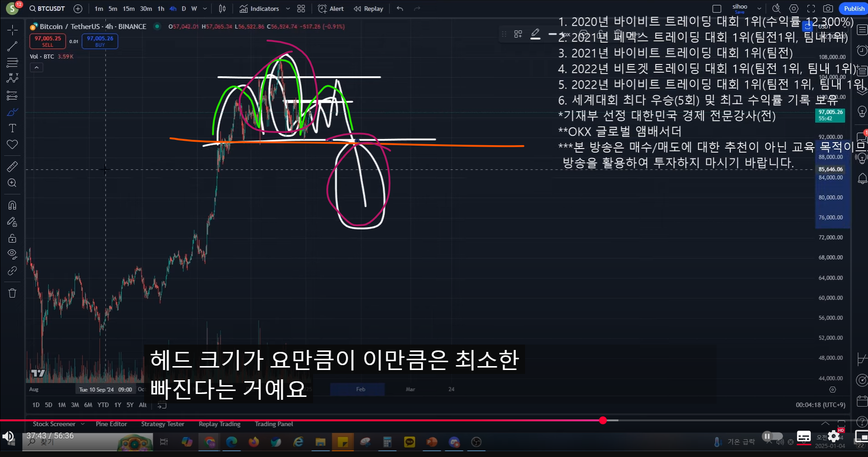Take a snapshot with camera icon
The width and height of the screenshot is (868, 457).
tap(828, 9)
